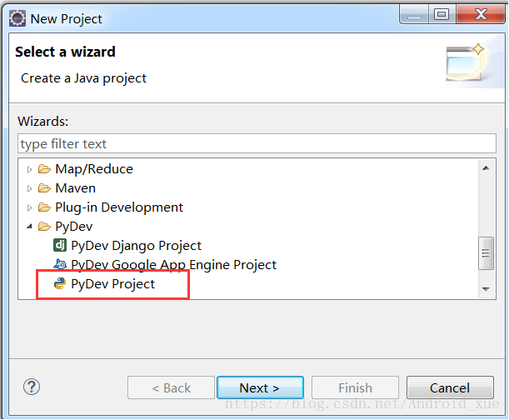Click the wizard list scroll-down arrow

pyautogui.click(x=486, y=289)
